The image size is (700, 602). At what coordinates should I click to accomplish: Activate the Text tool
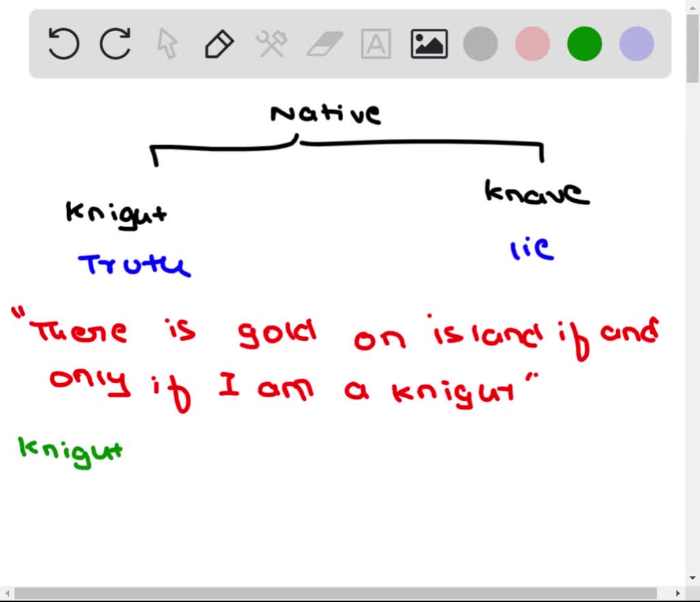[375, 43]
